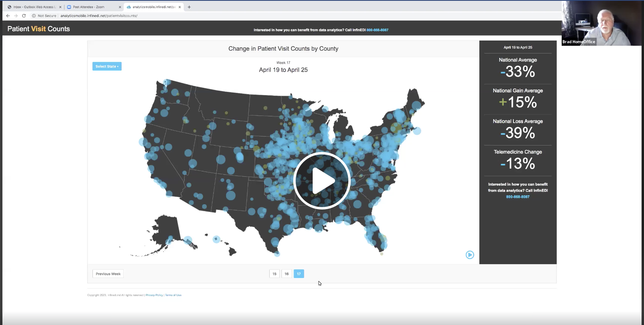Select week 15
The height and width of the screenshot is (325, 644).
coord(275,274)
